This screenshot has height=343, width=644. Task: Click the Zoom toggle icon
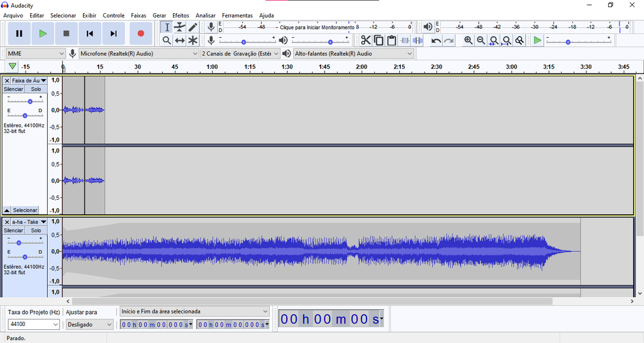519,40
